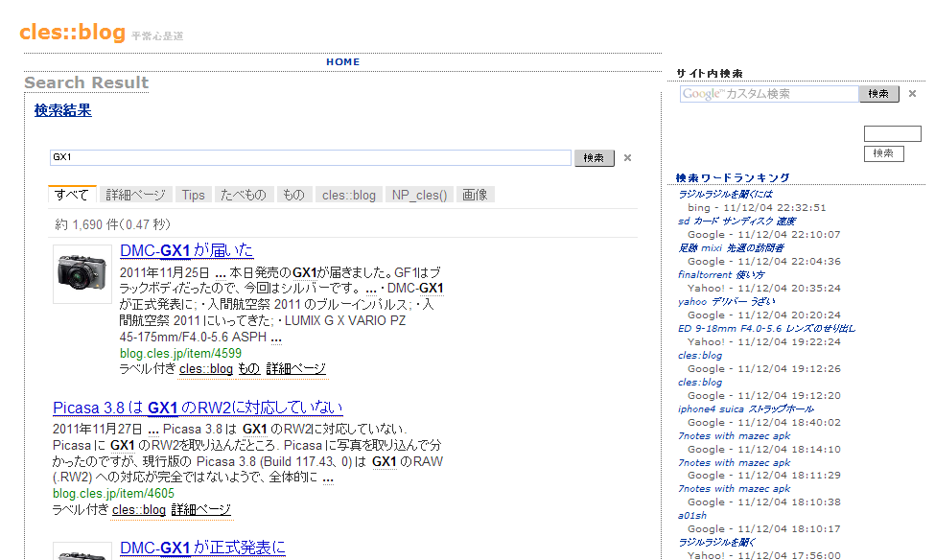Click the Search Result page heading
Screen dimensions: 935x560
(86, 82)
